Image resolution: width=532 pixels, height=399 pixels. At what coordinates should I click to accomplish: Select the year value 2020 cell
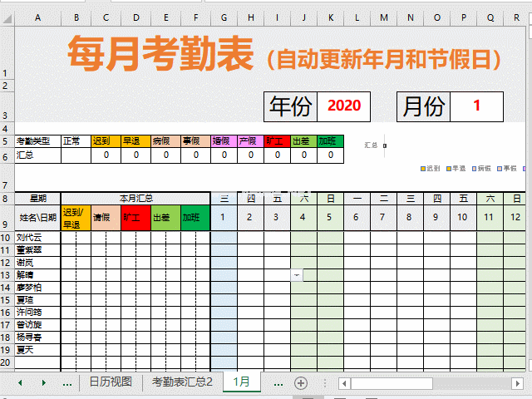click(343, 106)
